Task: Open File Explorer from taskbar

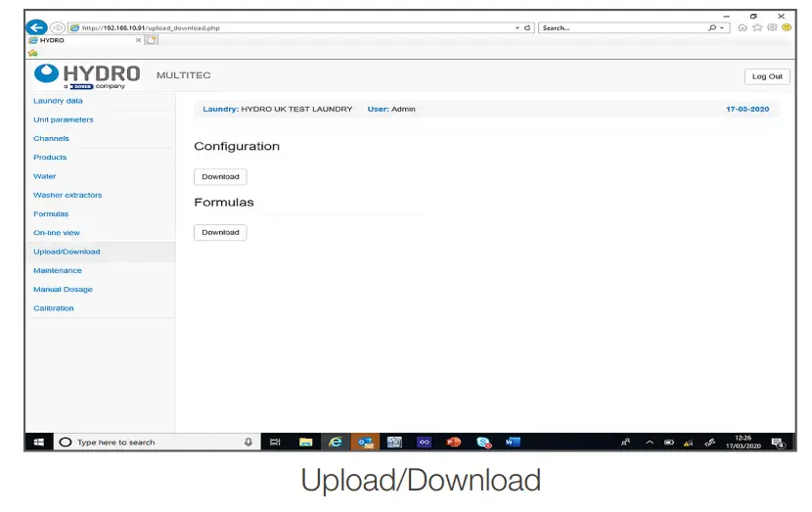Action: click(305, 442)
